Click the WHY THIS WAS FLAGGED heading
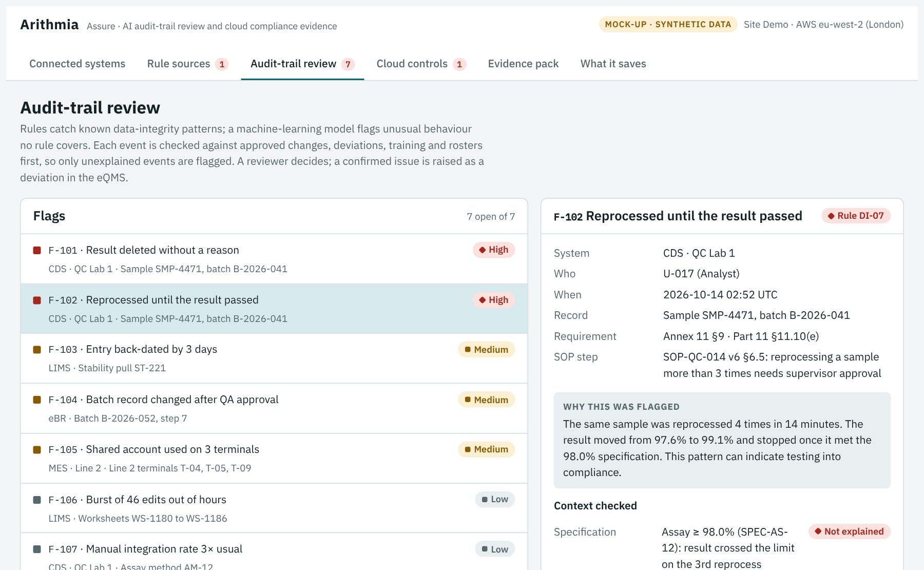Screen dimensions: 924x570 (x=621, y=407)
